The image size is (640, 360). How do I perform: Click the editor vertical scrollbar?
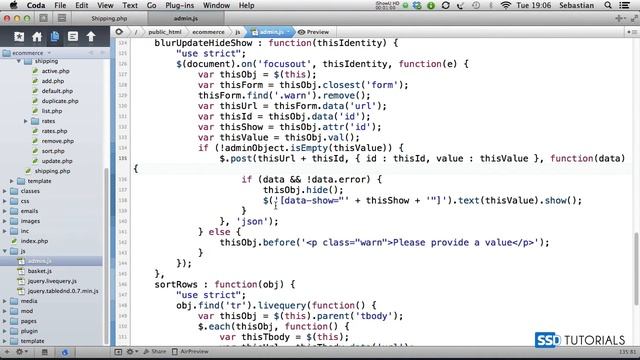[x=636, y=269]
